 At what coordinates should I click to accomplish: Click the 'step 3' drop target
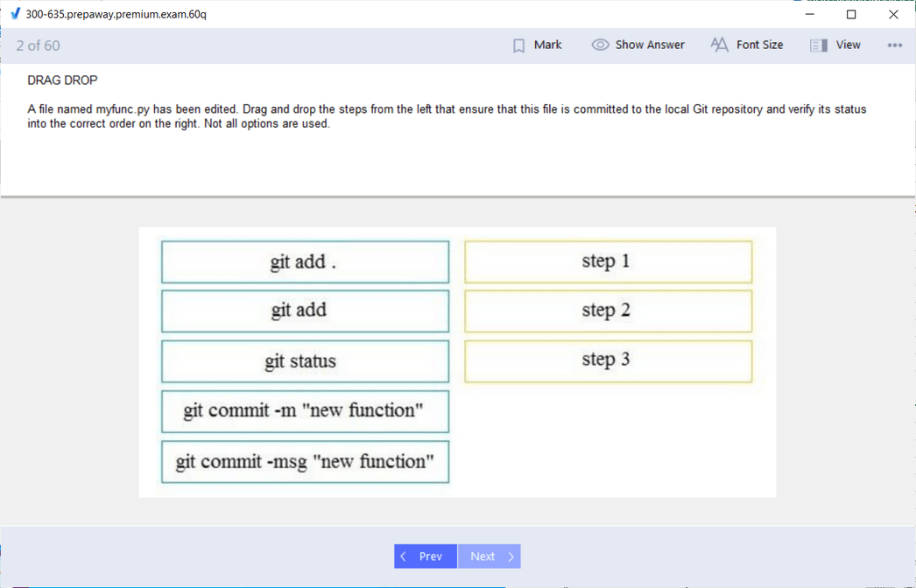pyautogui.click(x=608, y=361)
